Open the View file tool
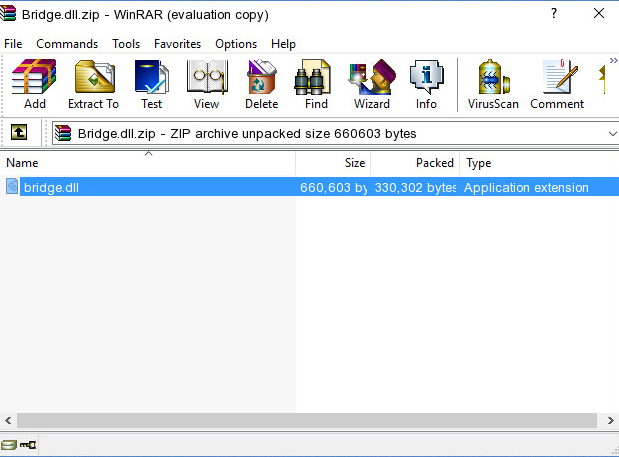Screen dimensions: 619x457 tap(206, 84)
